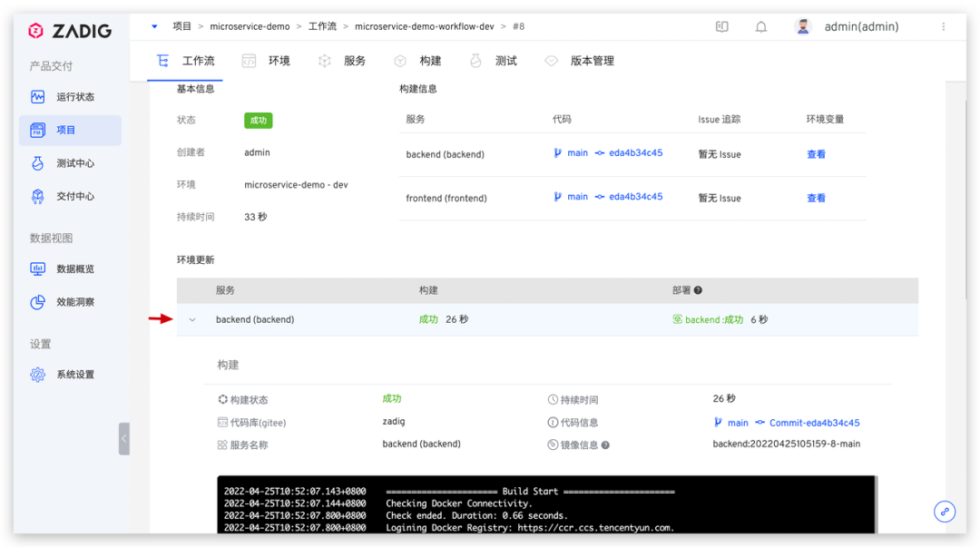Click 查看 for backend environment variables

click(816, 154)
